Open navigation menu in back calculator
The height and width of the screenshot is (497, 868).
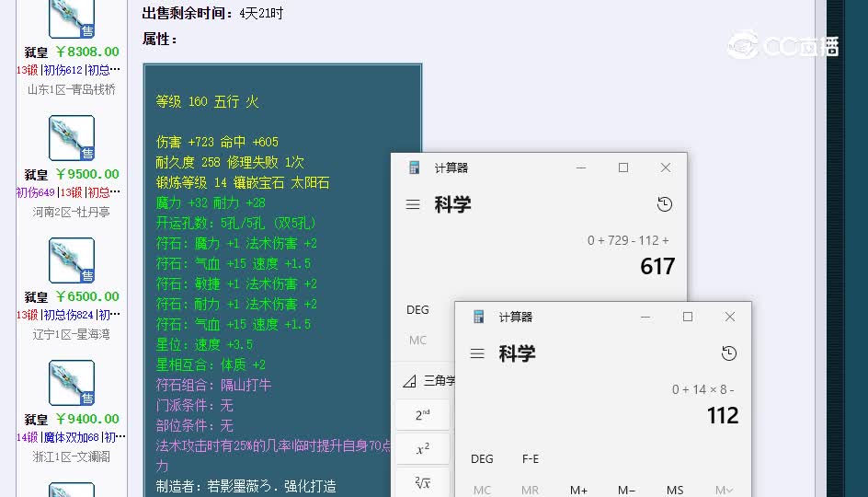pyautogui.click(x=413, y=204)
